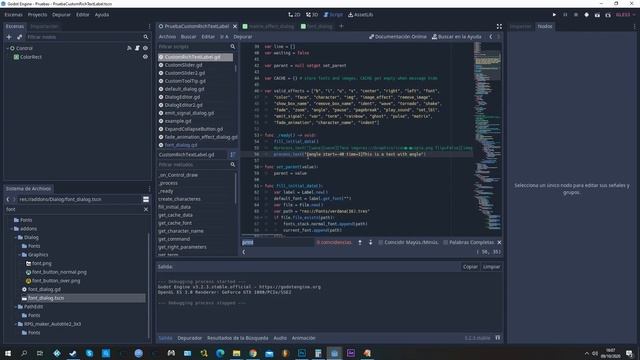
Task: Toggle file system split view icon
Action: (146, 200)
